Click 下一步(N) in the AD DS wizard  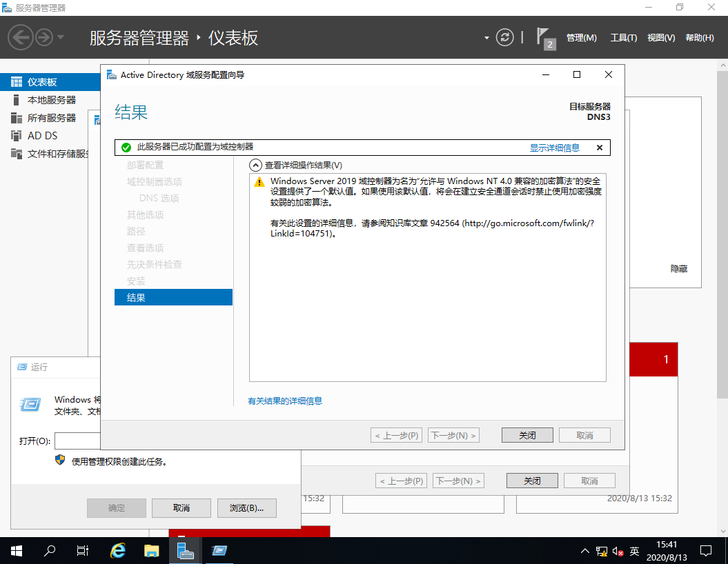[453, 435]
